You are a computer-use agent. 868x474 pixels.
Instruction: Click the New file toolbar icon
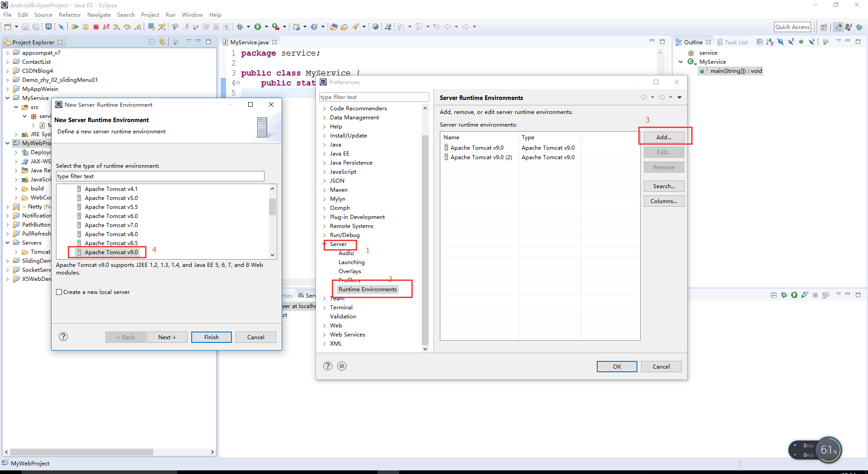pos(8,27)
